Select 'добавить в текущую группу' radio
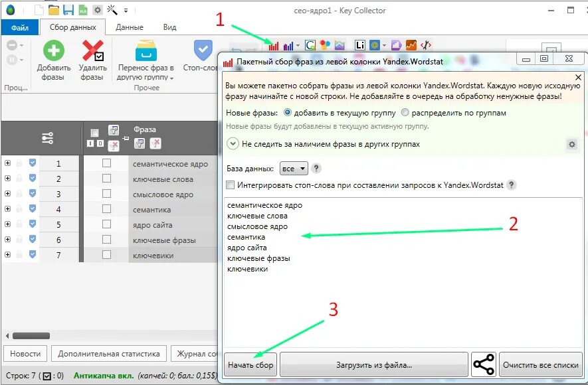This screenshot has height=385, width=588. (x=287, y=112)
